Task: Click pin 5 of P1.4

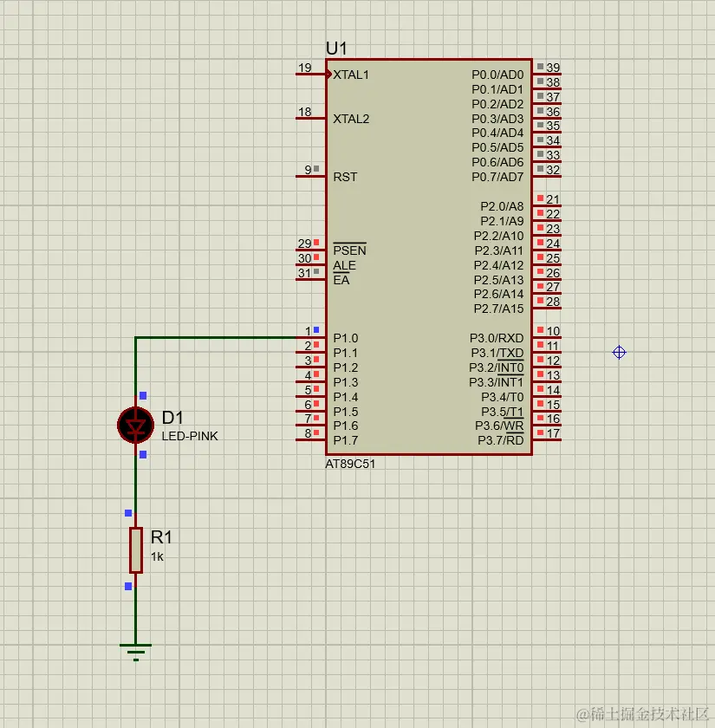Action: click(311, 397)
